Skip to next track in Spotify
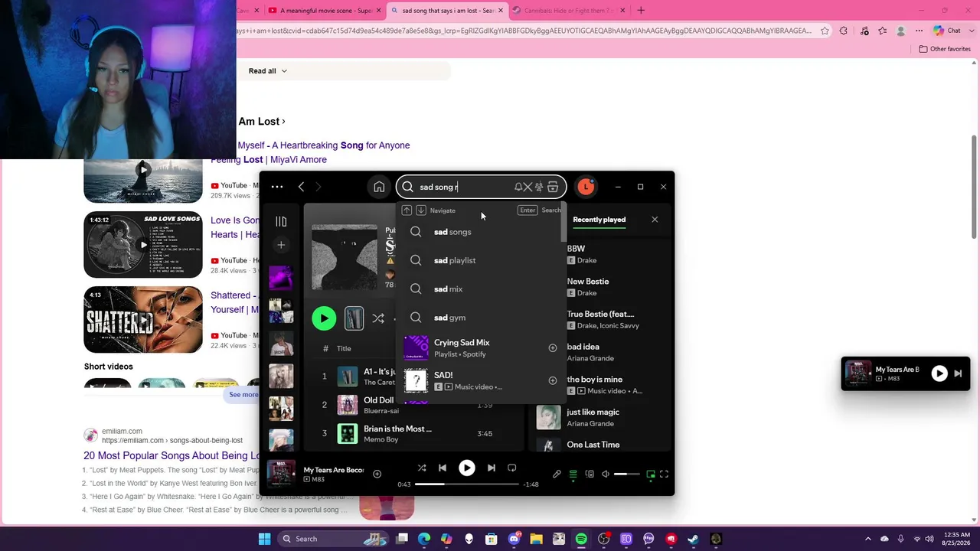980x551 pixels. 492,468
